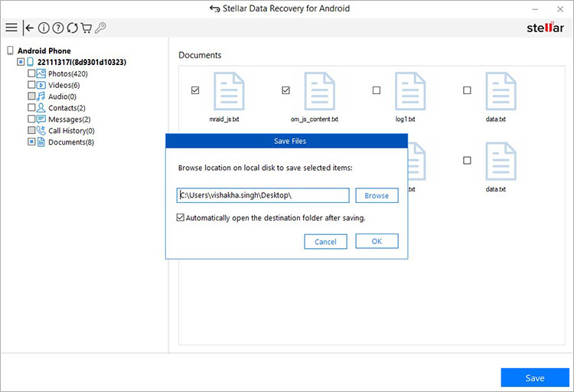This screenshot has width=574, height=392.
Task: Toggle automatically open destination folder checkbox
Action: click(x=181, y=217)
